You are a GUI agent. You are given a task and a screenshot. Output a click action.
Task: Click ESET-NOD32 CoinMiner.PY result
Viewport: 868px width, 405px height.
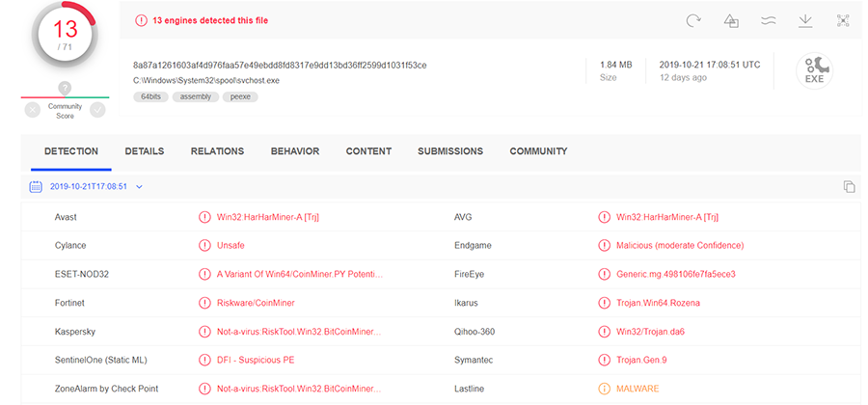point(300,274)
